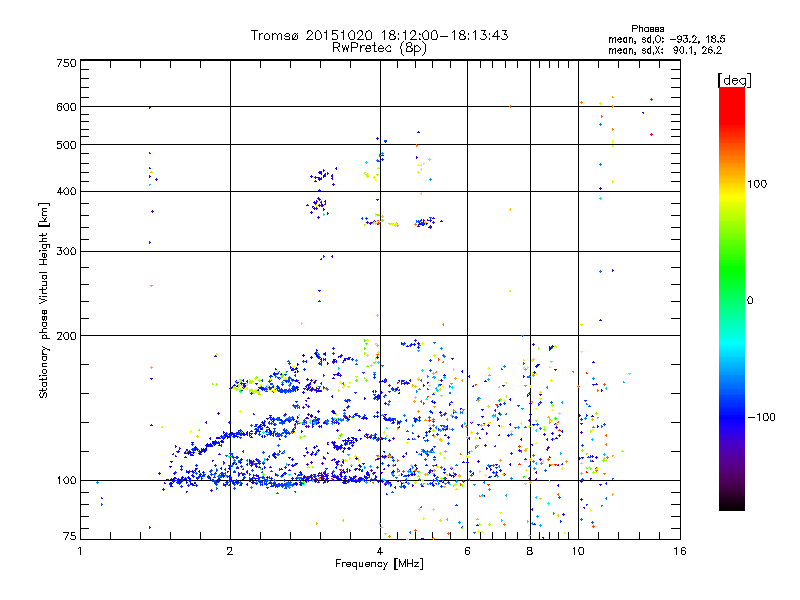
Task: Click the y-axis label '750'
Action: point(66,63)
